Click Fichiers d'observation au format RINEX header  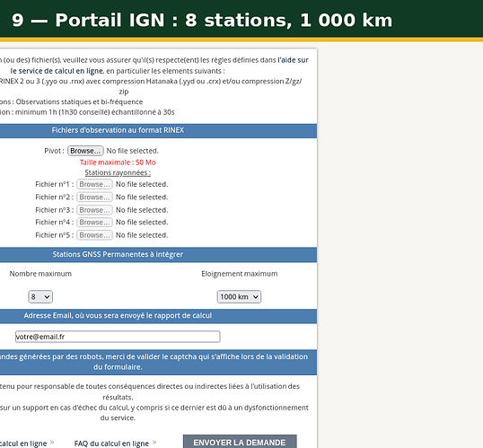118,130
